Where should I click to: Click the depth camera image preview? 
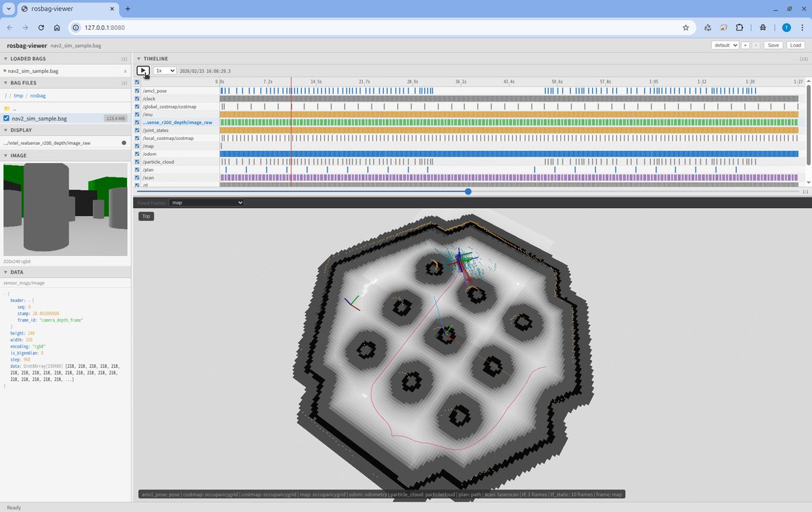65,209
